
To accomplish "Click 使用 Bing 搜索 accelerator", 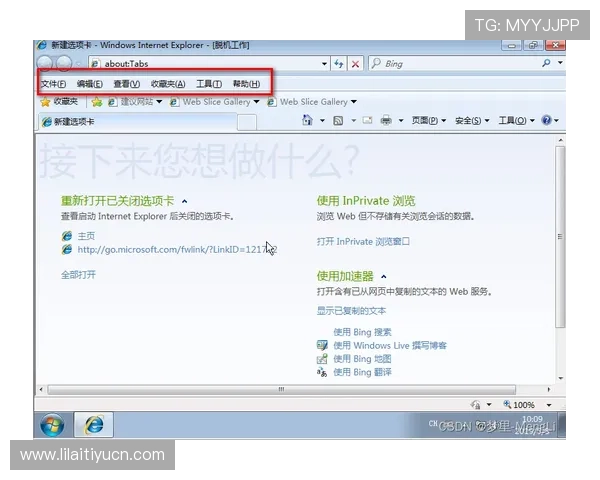I will 362,332.
